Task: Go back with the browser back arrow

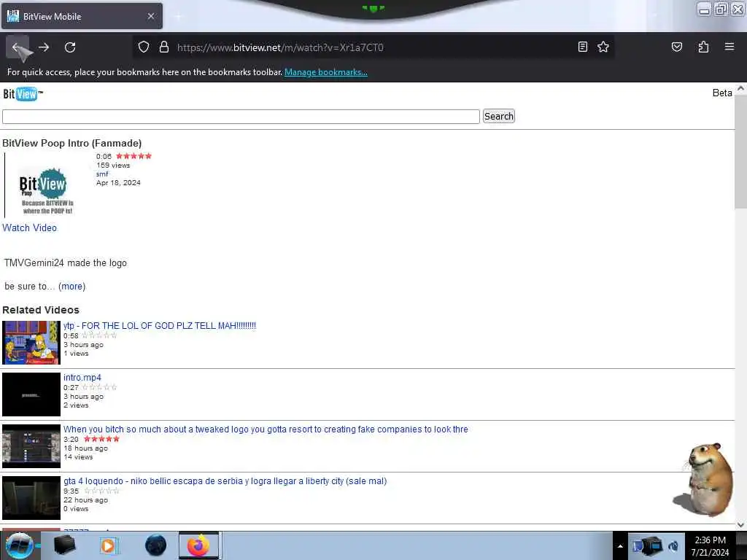Action: click(18, 47)
